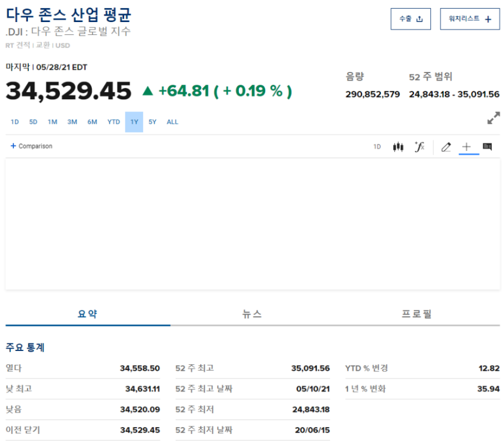Click the 이전 닫기 row value 34,529.45
Viewport: 504px width, 445px height.
coord(140,430)
